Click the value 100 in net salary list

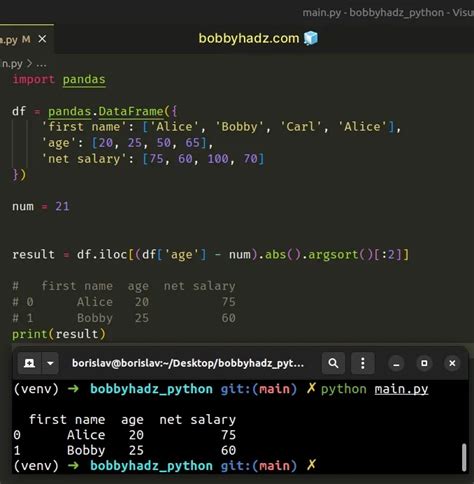tap(218, 159)
